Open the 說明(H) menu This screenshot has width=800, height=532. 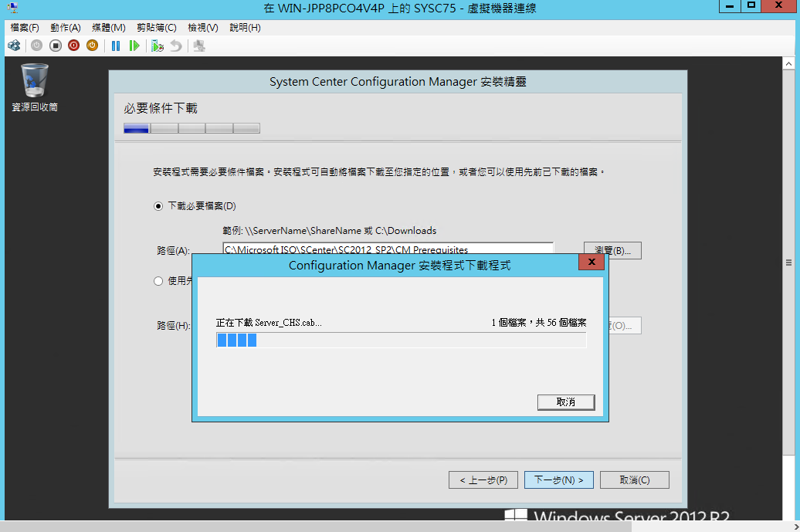(245, 28)
